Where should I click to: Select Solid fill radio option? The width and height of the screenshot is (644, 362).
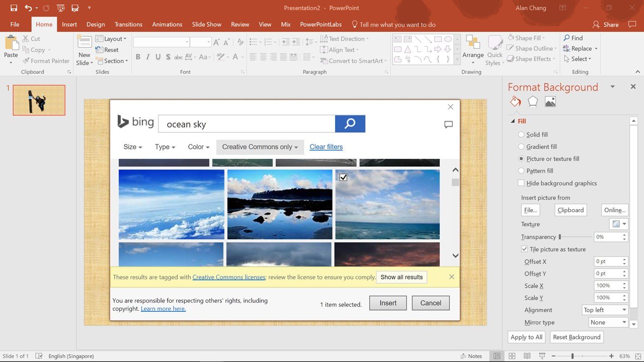pos(521,135)
